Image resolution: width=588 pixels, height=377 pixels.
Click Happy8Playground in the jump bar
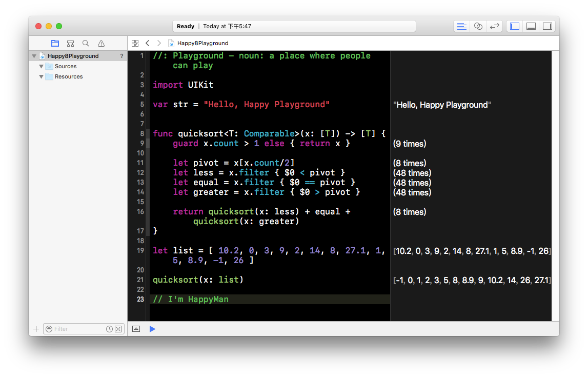[202, 43]
